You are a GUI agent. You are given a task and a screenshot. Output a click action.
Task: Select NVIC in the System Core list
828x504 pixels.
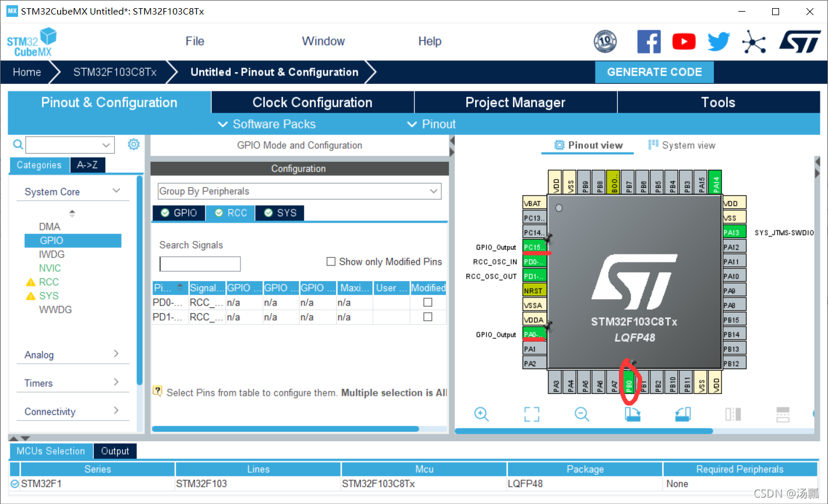[50, 268]
